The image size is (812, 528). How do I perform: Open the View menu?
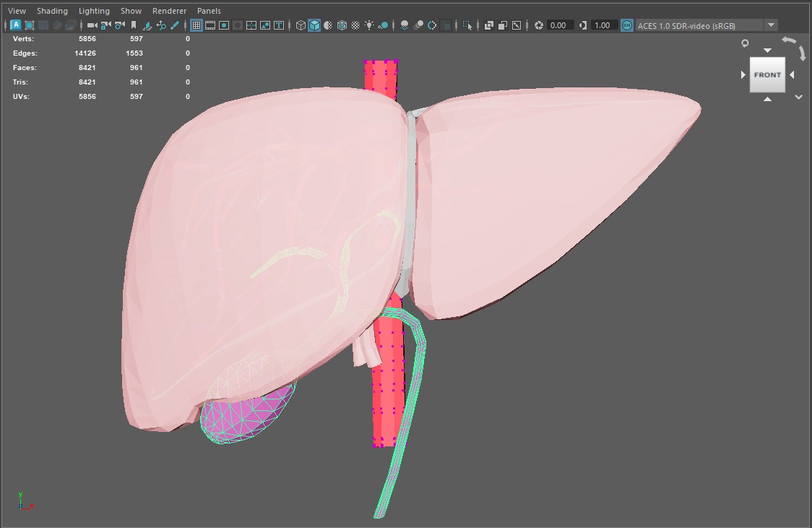click(x=17, y=11)
